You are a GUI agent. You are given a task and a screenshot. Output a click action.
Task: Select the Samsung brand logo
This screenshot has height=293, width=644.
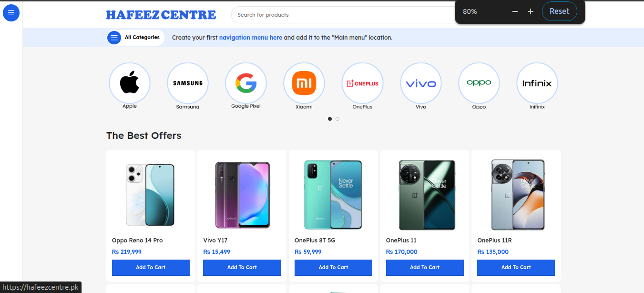(188, 83)
